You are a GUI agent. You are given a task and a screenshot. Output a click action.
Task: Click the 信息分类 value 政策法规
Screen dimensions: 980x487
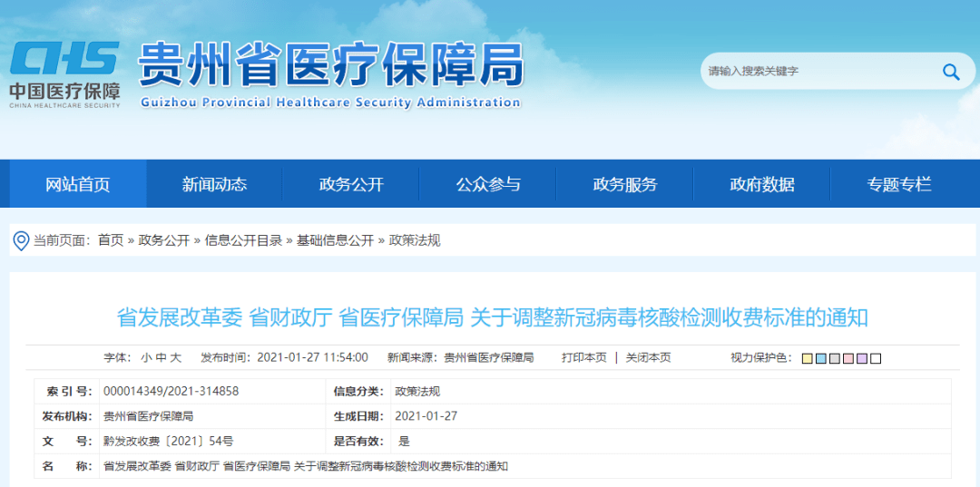(x=417, y=392)
